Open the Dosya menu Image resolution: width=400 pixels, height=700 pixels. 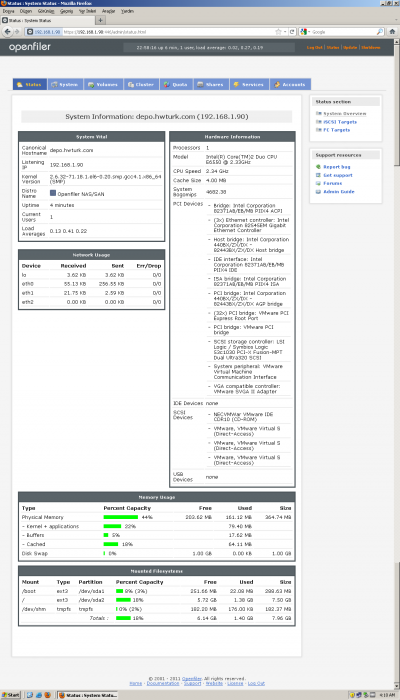8,11
